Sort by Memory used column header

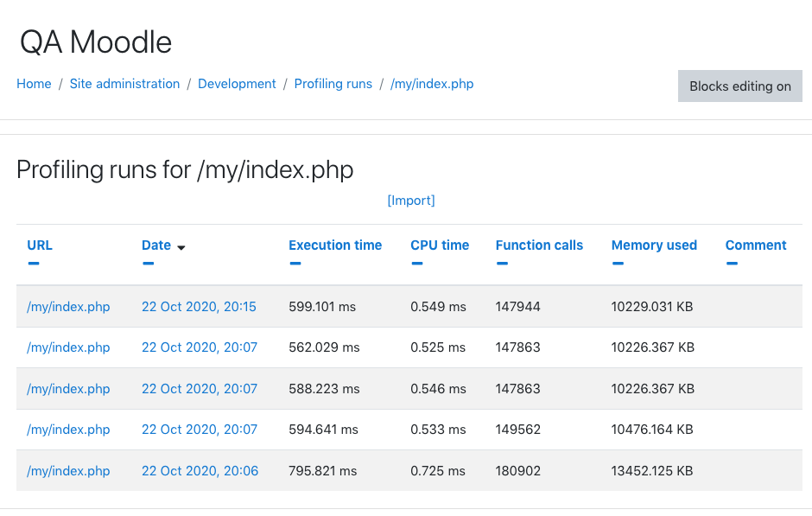pyautogui.click(x=654, y=245)
